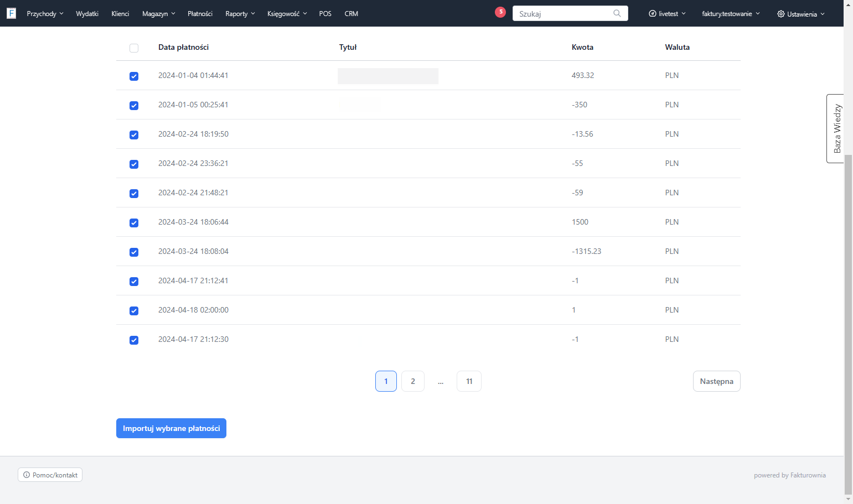Click the Tytuł column header

[x=348, y=47]
